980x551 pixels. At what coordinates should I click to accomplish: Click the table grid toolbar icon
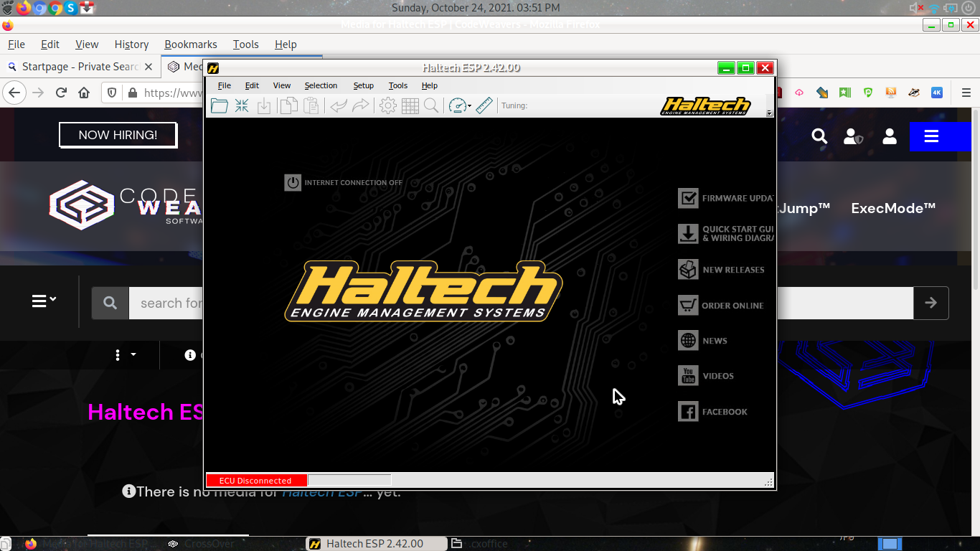pyautogui.click(x=410, y=106)
